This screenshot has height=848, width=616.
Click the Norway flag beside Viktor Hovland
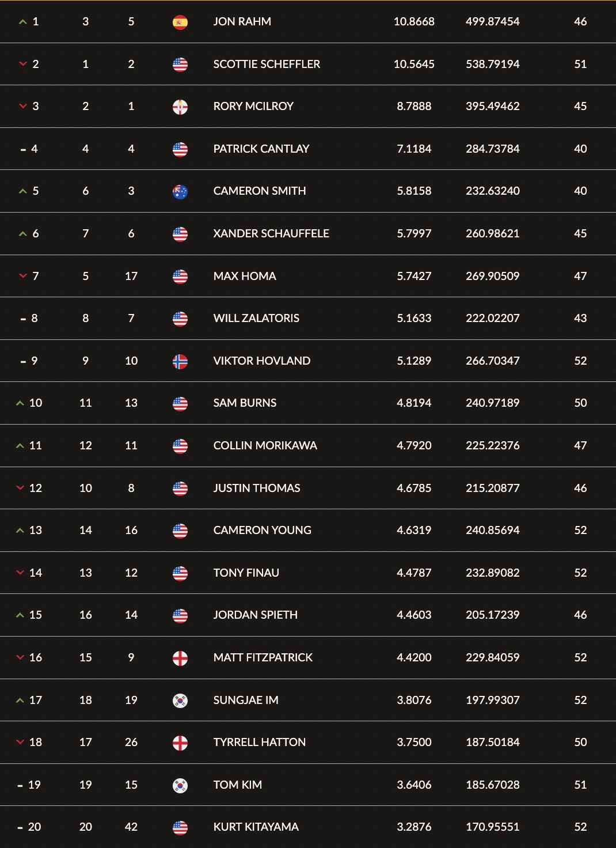[x=180, y=361]
